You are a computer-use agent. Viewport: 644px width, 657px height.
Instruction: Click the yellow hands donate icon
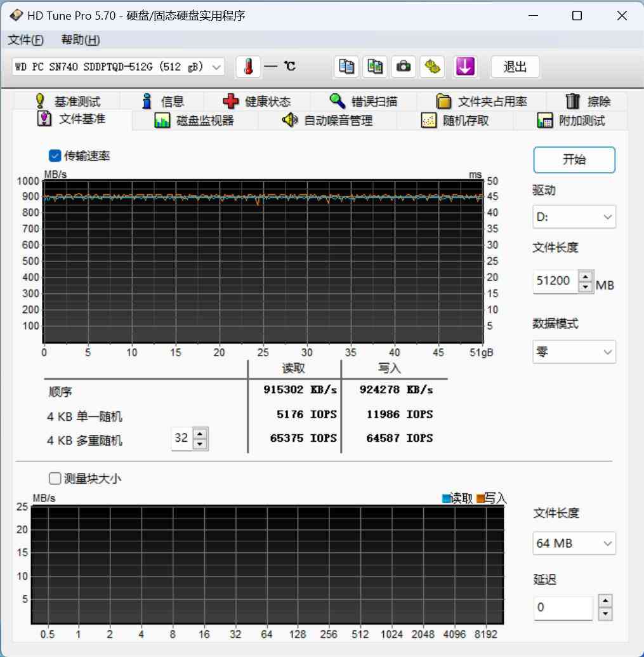point(432,67)
